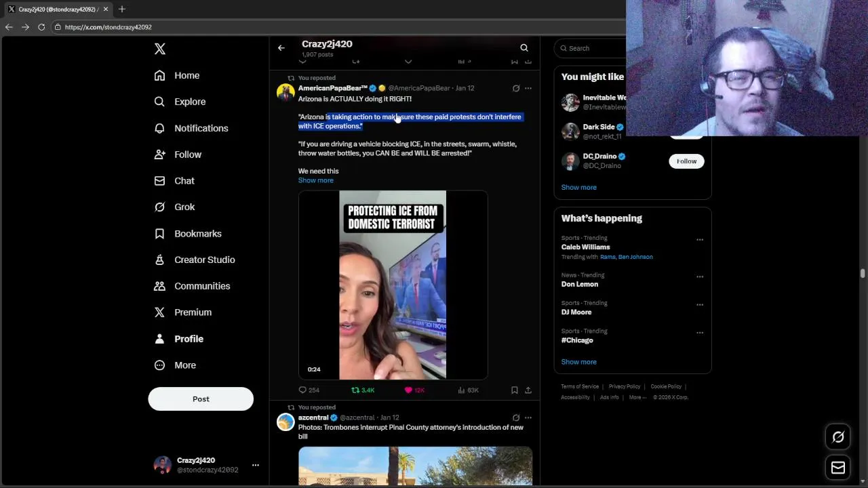Image resolution: width=868 pixels, height=488 pixels.
Task: Show more suggested accounts
Action: click(579, 187)
